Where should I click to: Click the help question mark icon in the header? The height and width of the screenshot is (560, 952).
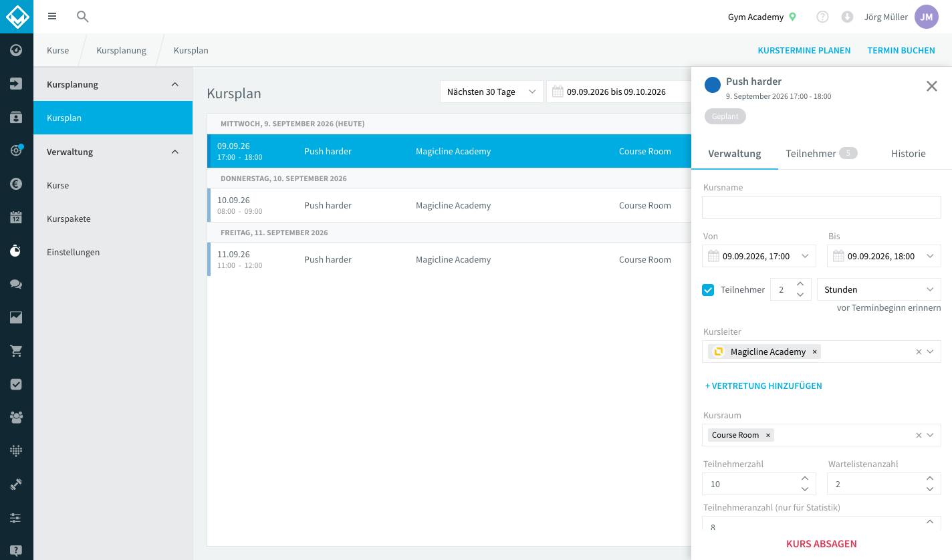coord(823,17)
